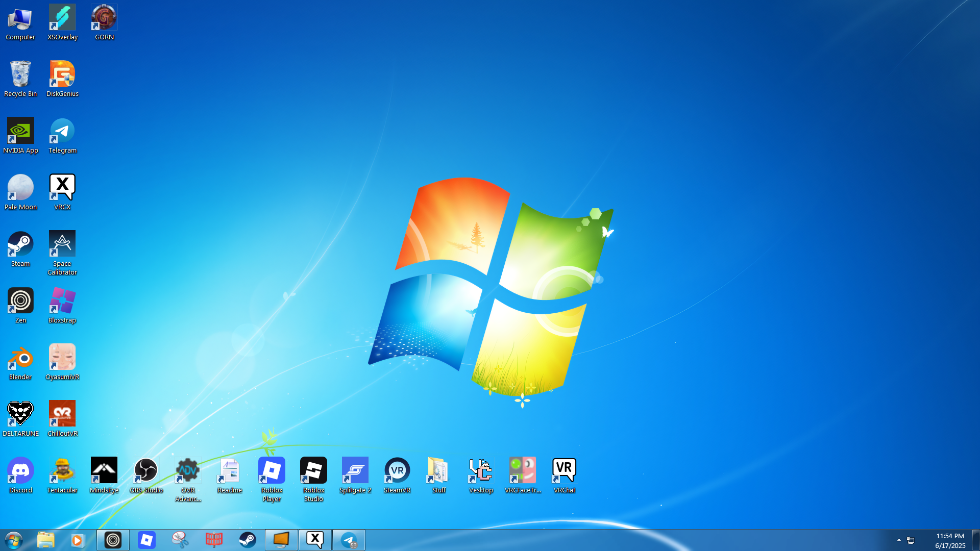Select the Stuff folder
The height and width of the screenshot is (551, 980).
(x=439, y=476)
